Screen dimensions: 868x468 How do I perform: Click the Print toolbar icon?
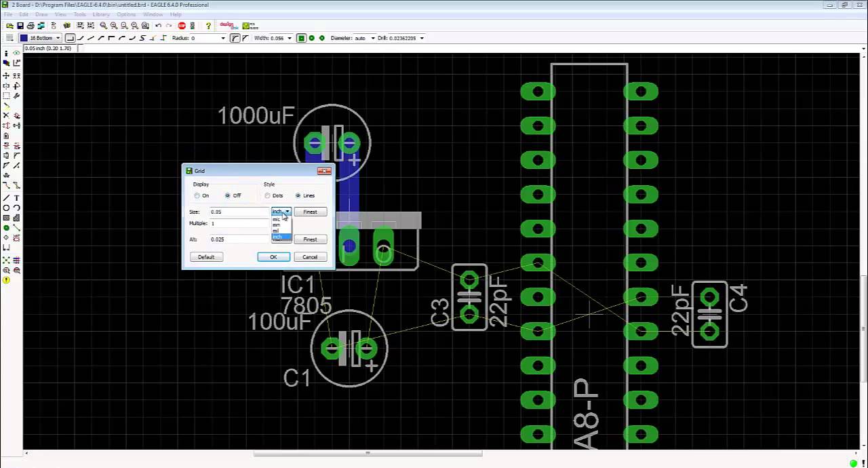[31, 26]
